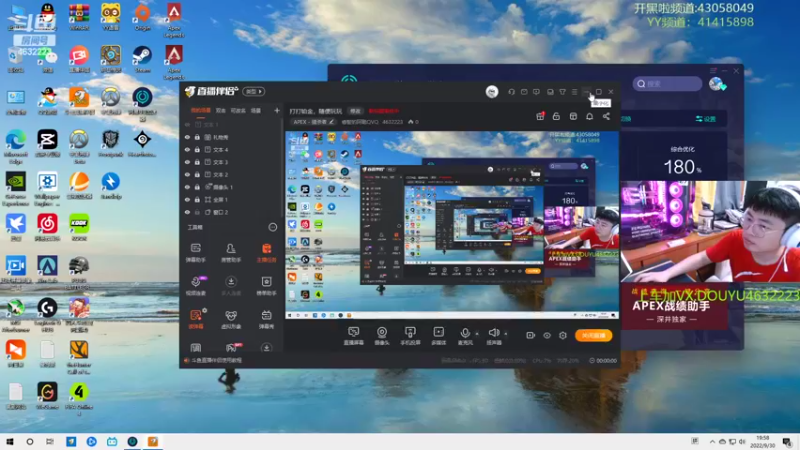This screenshot has width=800, height=450.
Task: Mute the 扬声器 speaker
Action: (494, 336)
